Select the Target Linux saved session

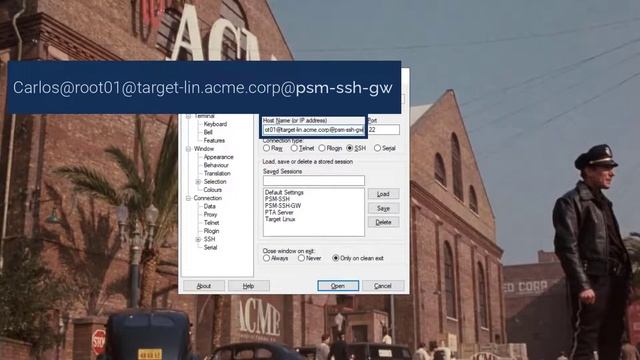[x=280, y=219]
